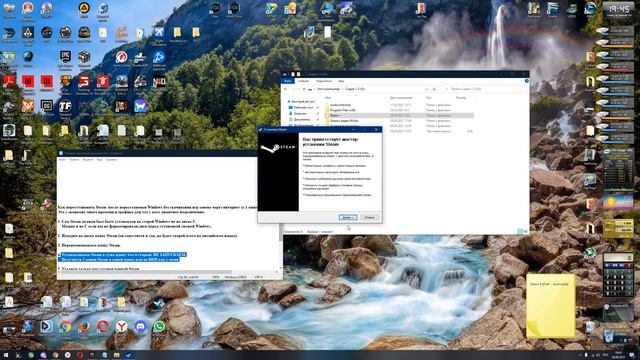Click the Yandex Browser taskbar icon
The width and height of the screenshot is (640, 360).
click(x=67, y=355)
